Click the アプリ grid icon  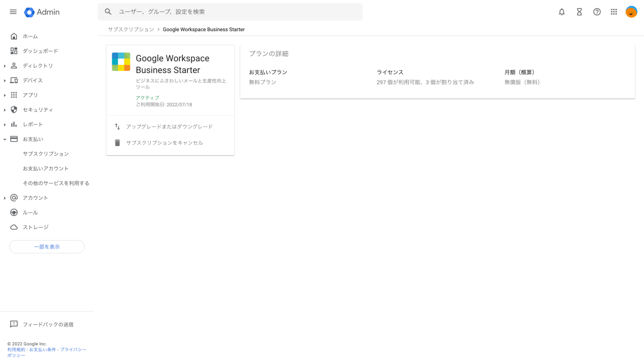tap(14, 95)
